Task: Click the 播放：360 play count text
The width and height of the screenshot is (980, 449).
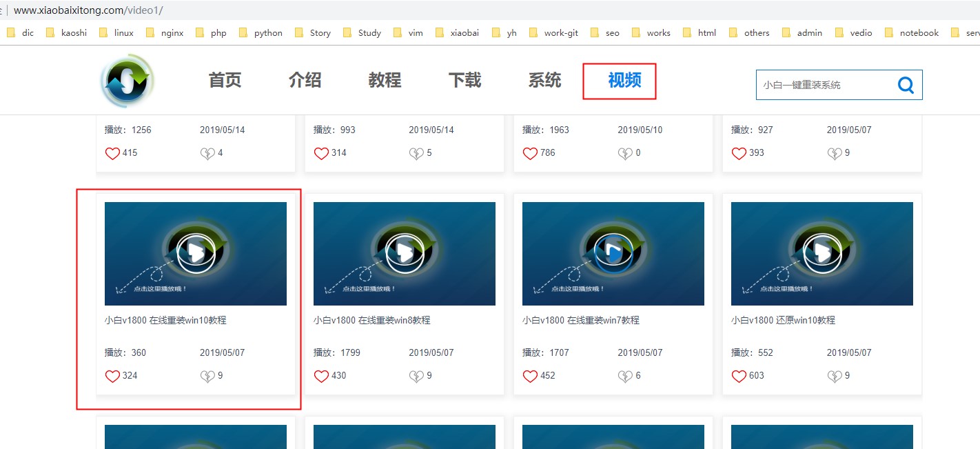Action: 125,352
